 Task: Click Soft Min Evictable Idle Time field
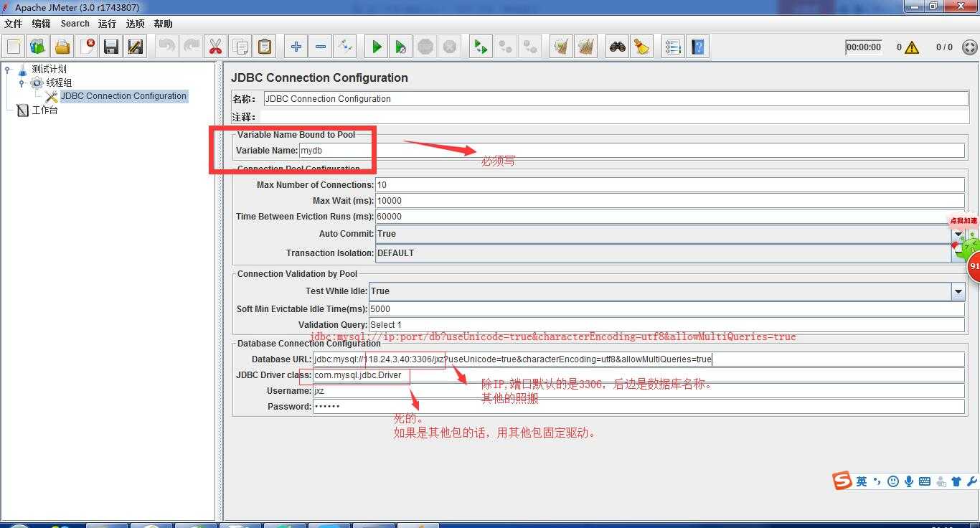666,309
